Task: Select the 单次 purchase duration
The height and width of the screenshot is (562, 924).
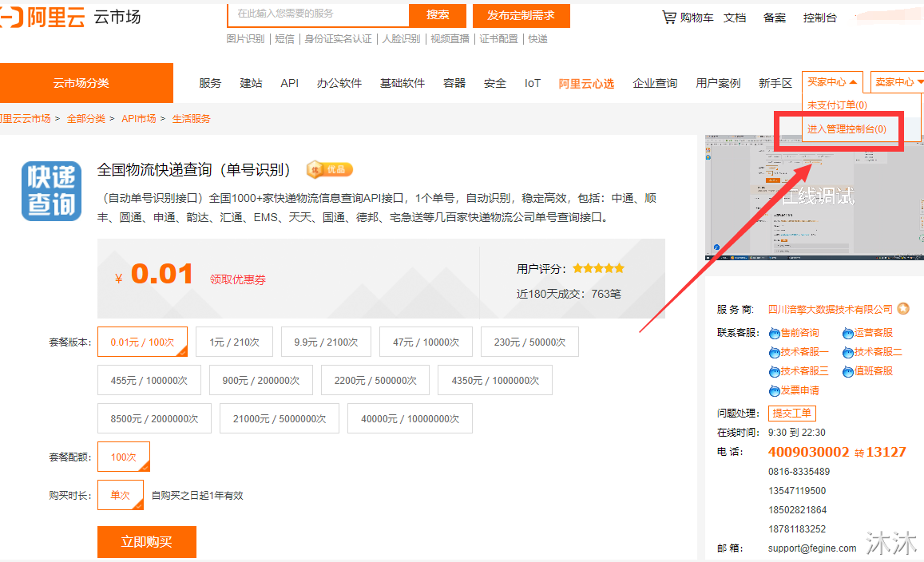Action: coord(121,495)
